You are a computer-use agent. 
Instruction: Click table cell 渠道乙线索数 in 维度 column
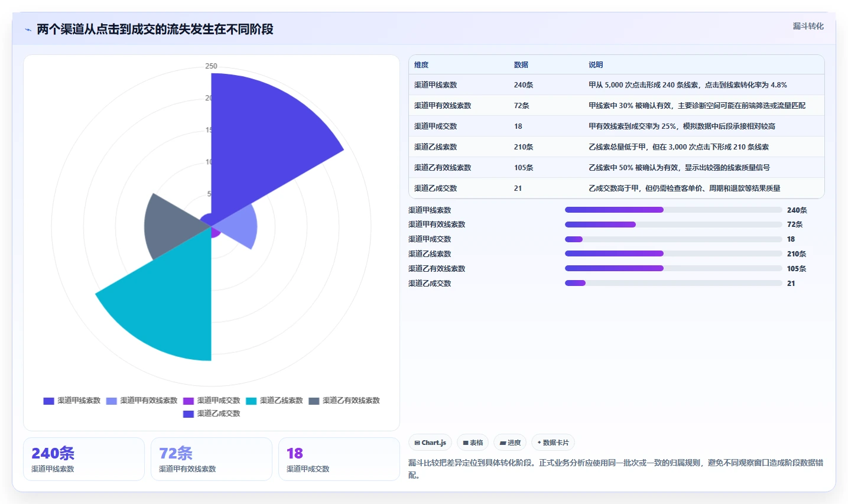click(x=436, y=147)
